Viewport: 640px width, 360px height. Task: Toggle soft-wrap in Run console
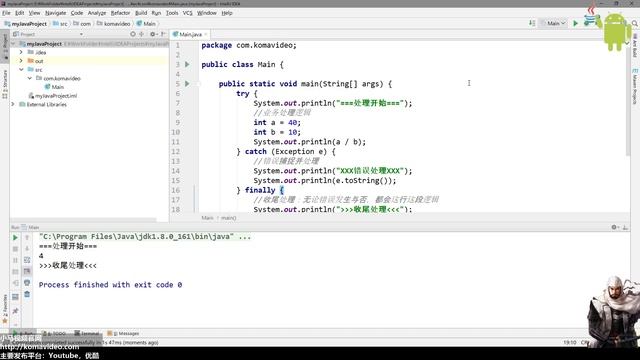point(27,260)
